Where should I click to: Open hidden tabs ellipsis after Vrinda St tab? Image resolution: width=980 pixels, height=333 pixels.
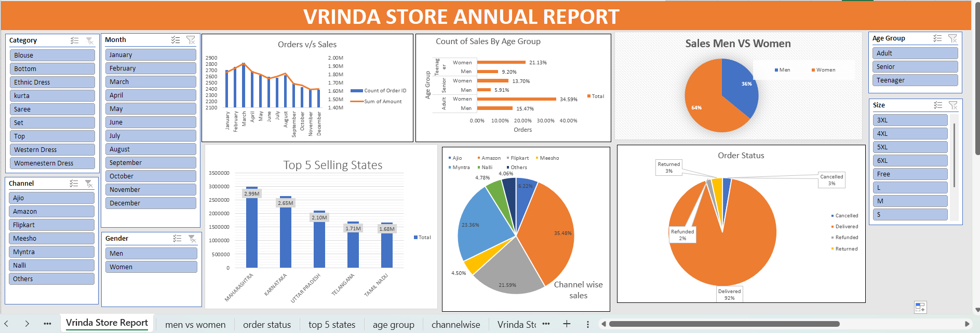coord(546,324)
